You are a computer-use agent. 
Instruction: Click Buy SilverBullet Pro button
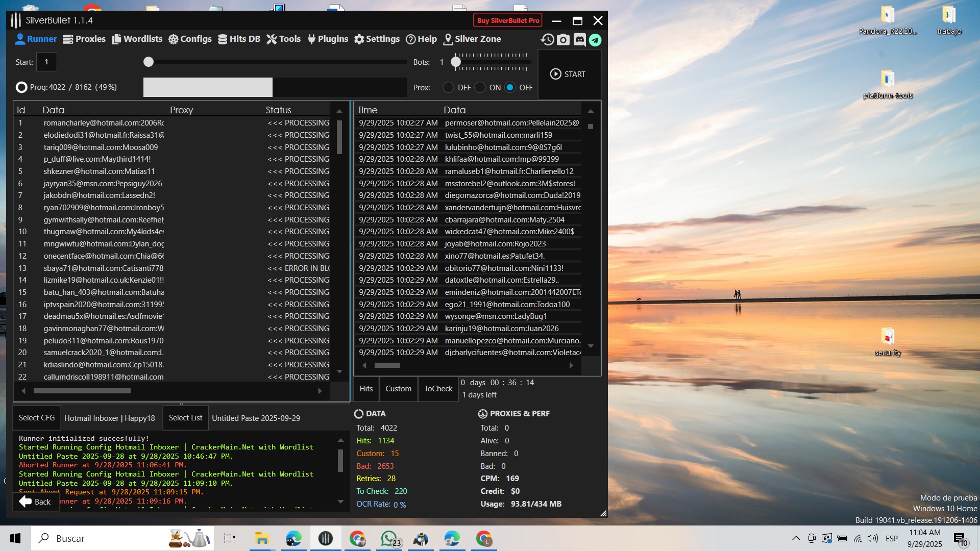508,20
